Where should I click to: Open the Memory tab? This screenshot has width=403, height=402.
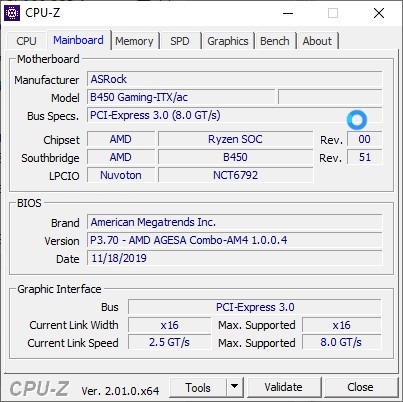134,41
